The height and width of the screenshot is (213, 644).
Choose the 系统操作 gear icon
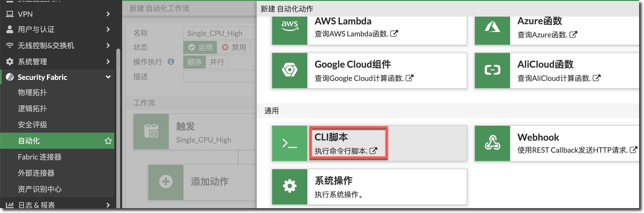[x=290, y=187]
